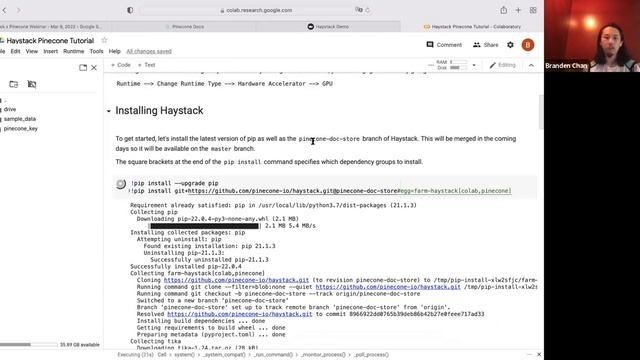The height and width of the screenshot is (360, 640).
Task: Open a new browser tab plus icon
Action: pos(518,10)
